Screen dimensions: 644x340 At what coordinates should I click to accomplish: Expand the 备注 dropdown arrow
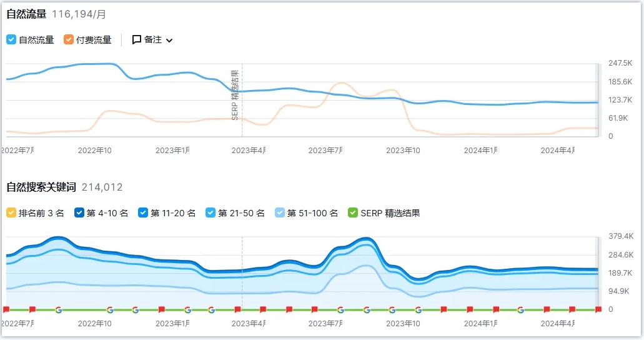click(x=169, y=40)
